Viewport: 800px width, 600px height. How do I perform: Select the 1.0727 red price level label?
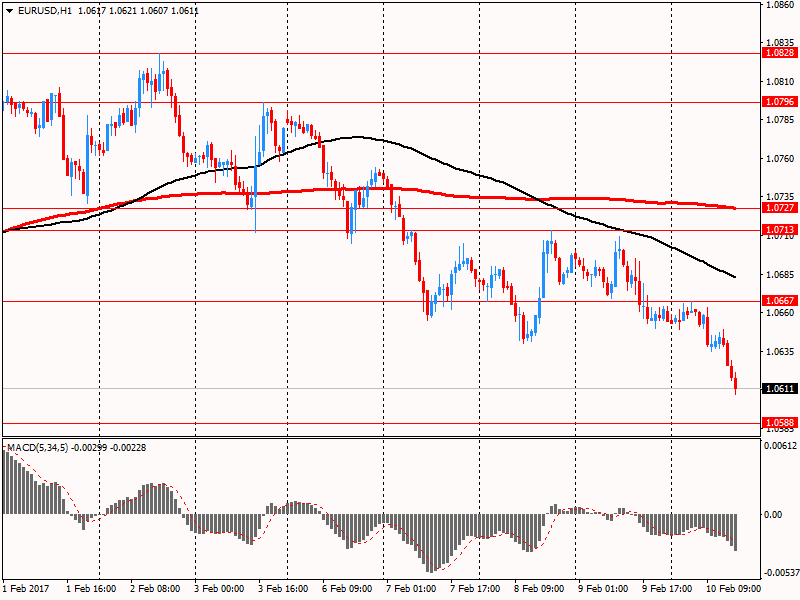click(x=779, y=207)
